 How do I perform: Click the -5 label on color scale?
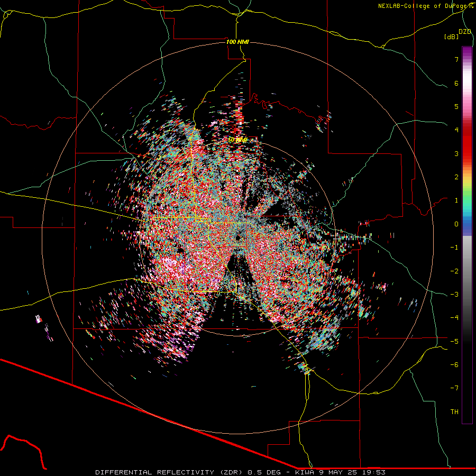tap(454, 342)
